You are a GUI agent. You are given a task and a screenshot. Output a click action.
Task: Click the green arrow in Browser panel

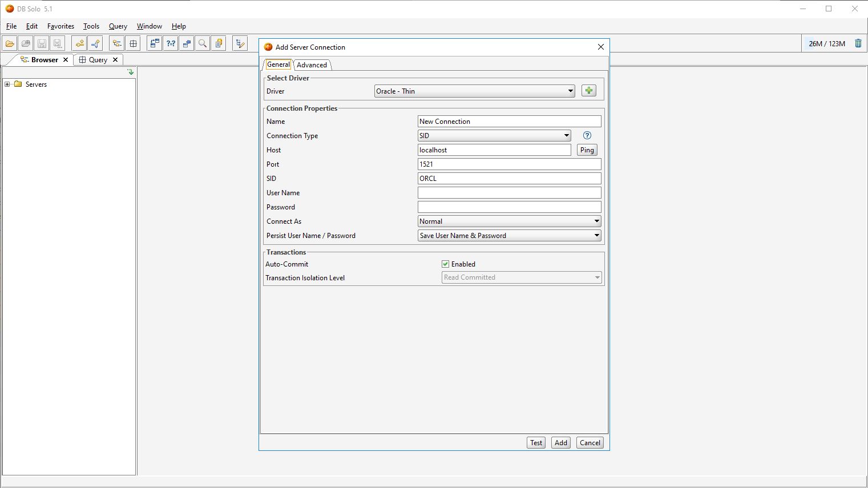coord(131,72)
